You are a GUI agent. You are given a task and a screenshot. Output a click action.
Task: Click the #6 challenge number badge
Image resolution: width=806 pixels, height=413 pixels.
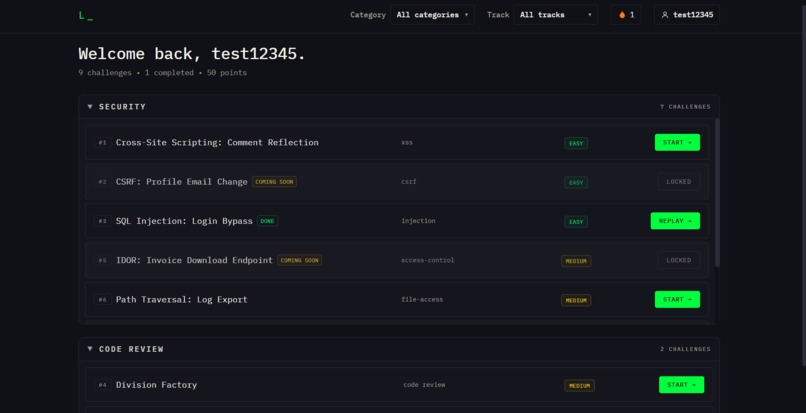102,299
